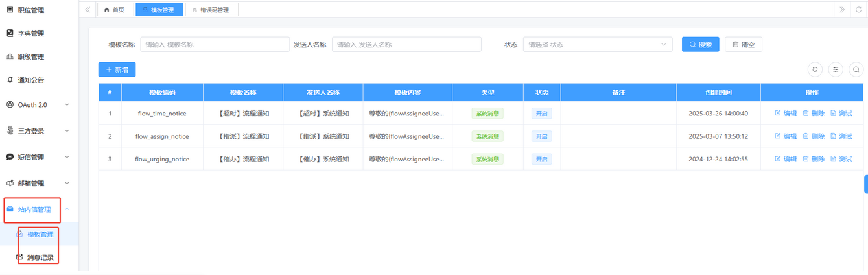The width and height of the screenshot is (868, 275).
Task: Click the 新增 button
Action: click(117, 69)
